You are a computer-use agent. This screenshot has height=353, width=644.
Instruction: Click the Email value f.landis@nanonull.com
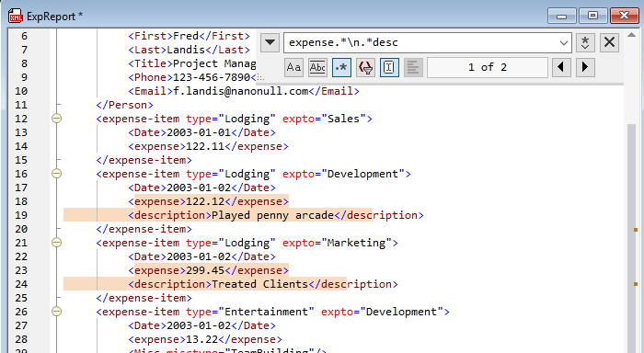[241, 91]
